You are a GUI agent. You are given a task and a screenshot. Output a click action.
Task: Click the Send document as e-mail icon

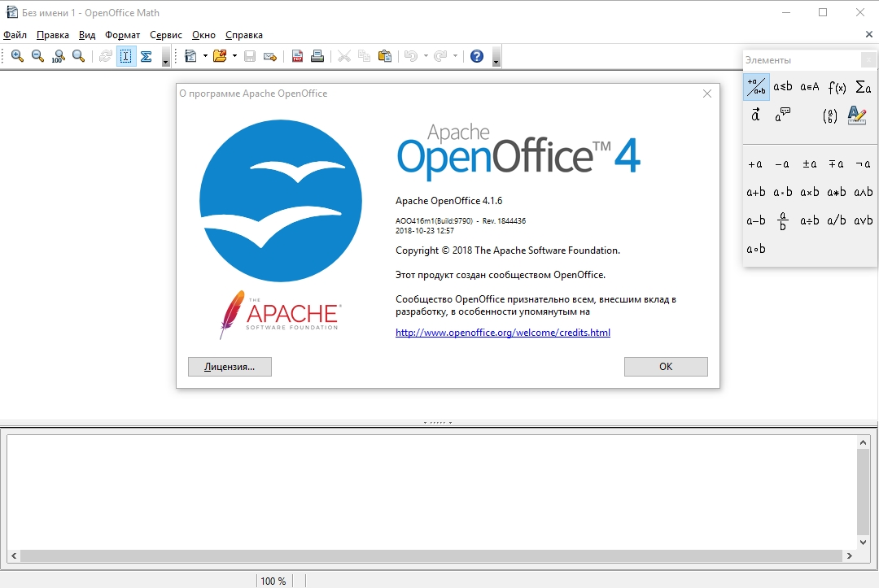tap(270, 56)
